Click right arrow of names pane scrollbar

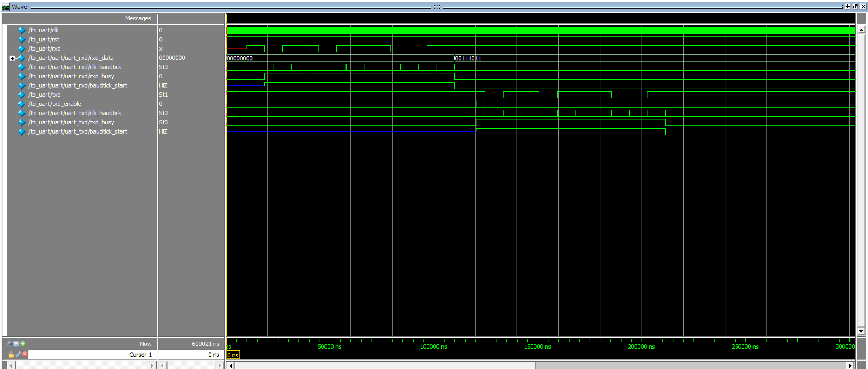click(152, 365)
